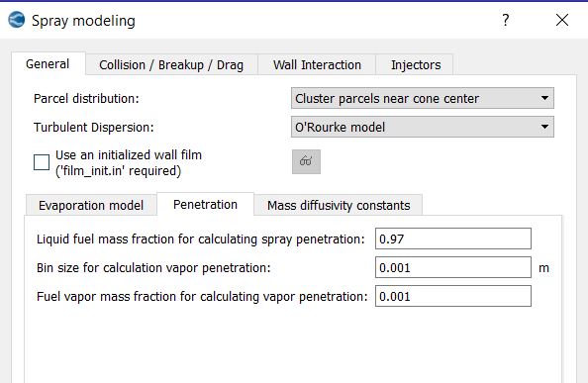This screenshot has height=383, width=588.
Task: Click the Cluster parcels near cone center arrow
Action: click(544, 98)
